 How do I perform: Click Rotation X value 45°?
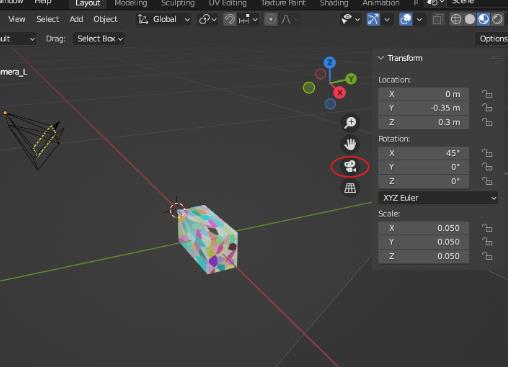(x=423, y=153)
